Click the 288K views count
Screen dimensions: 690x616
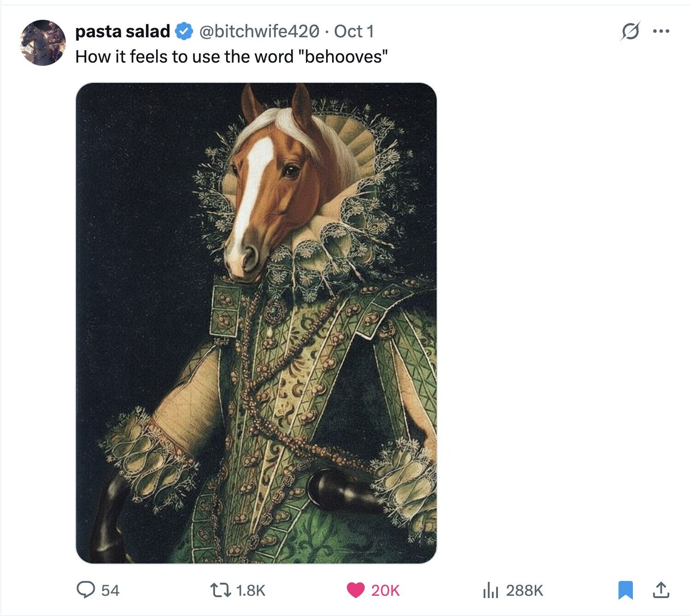point(525,590)
